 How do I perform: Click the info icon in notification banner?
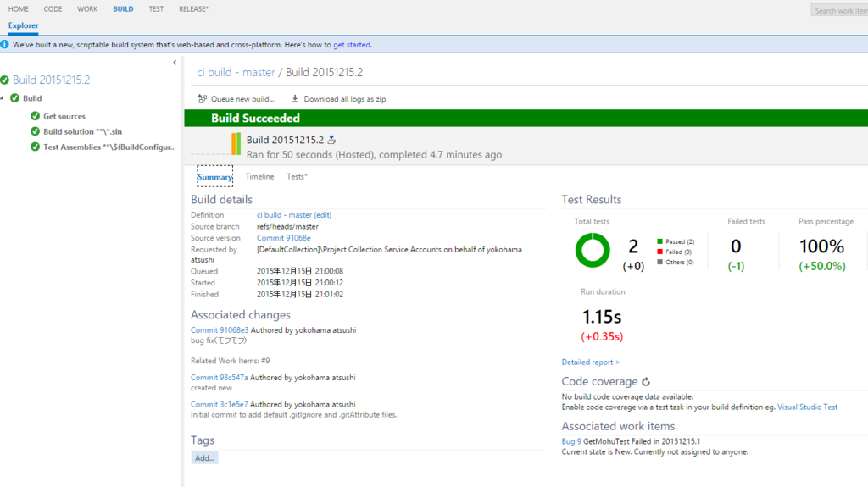click(4, 44)
